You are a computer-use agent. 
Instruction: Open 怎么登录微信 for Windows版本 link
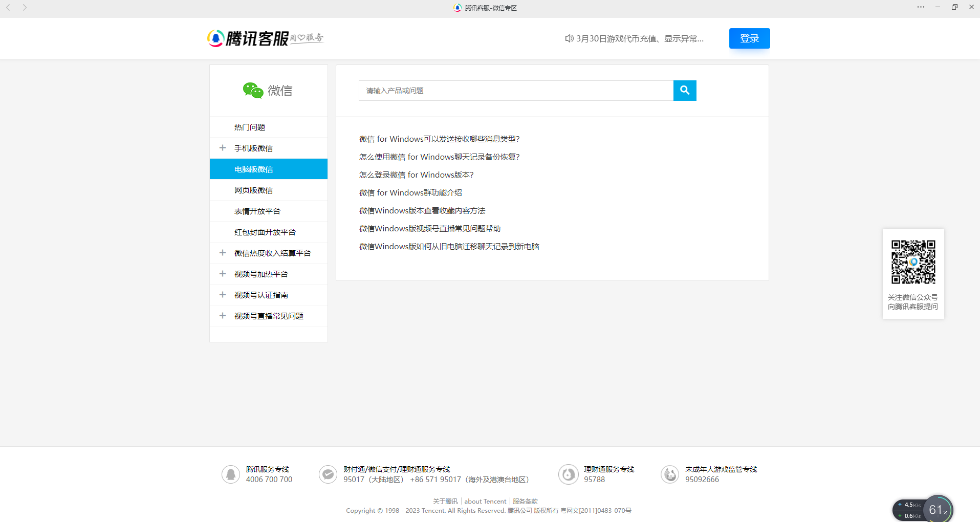417,175
